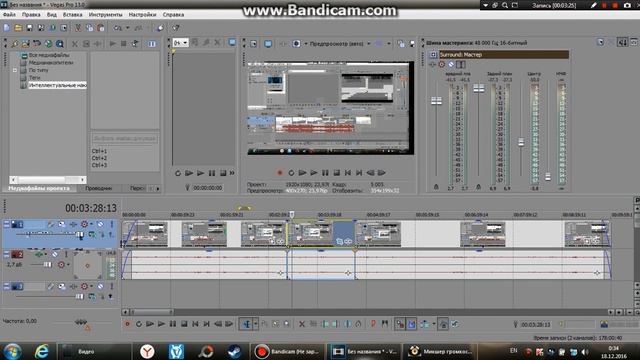The image size is (640, 360).
Task: Select 'Все медиафайлы' in media tree
Action: click(x=49, y=55)
